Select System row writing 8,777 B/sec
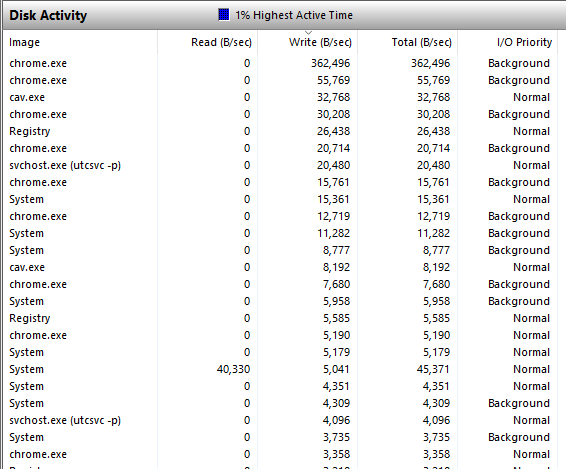566x469 pixels. (280, 250)
